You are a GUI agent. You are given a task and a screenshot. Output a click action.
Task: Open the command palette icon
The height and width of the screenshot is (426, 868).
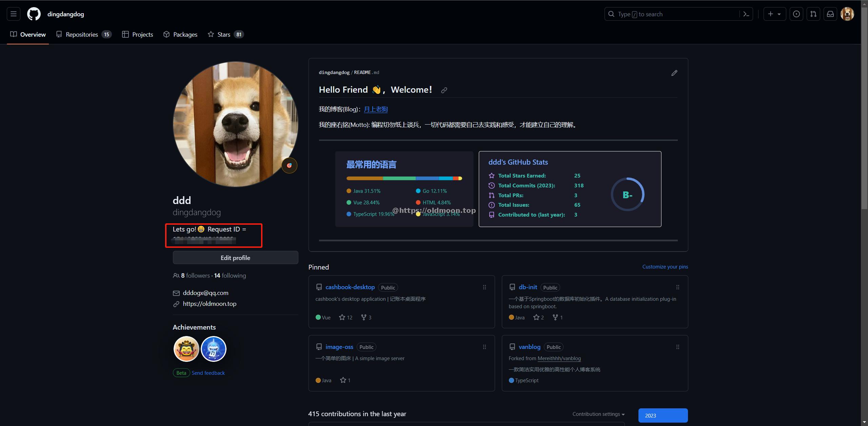pos(746,14)
